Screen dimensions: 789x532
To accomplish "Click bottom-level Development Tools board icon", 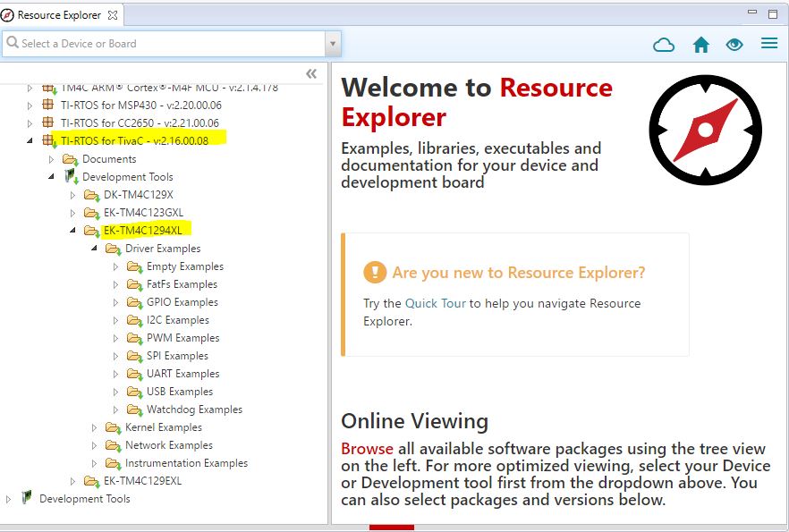I will 27,498.
